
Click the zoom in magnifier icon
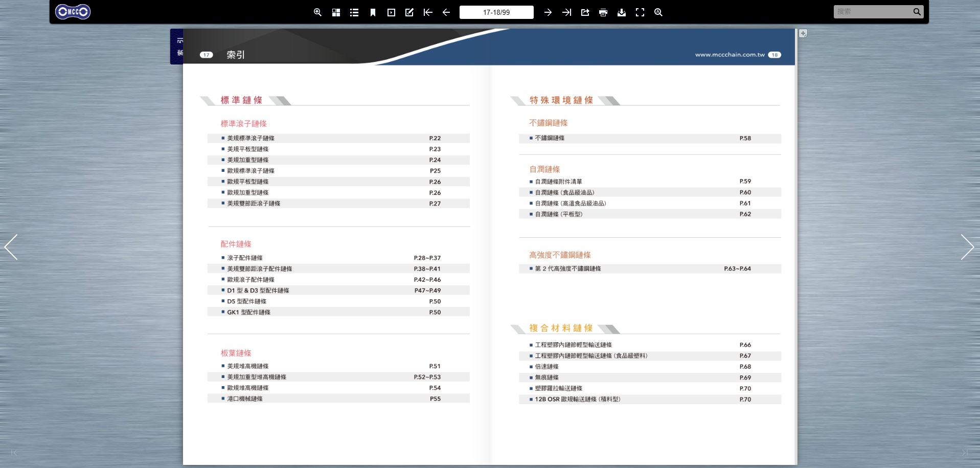coord(317,12)
